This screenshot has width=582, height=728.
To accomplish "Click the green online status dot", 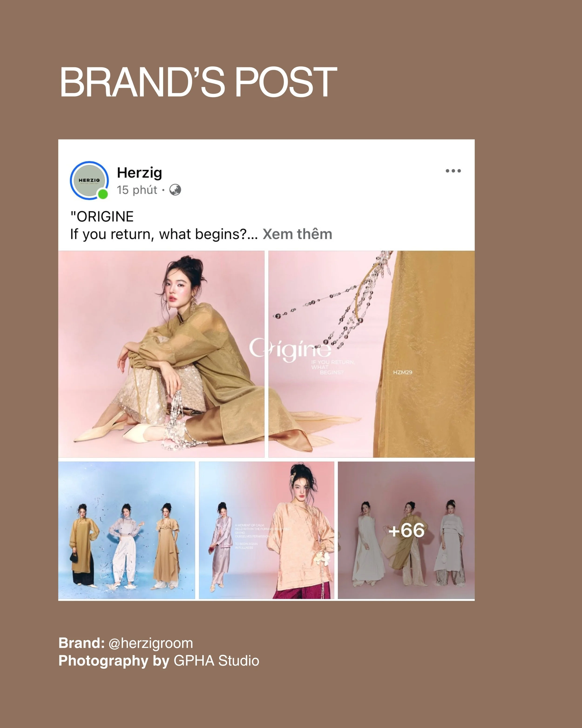I will pyautogui.click(x=103, y=194).
